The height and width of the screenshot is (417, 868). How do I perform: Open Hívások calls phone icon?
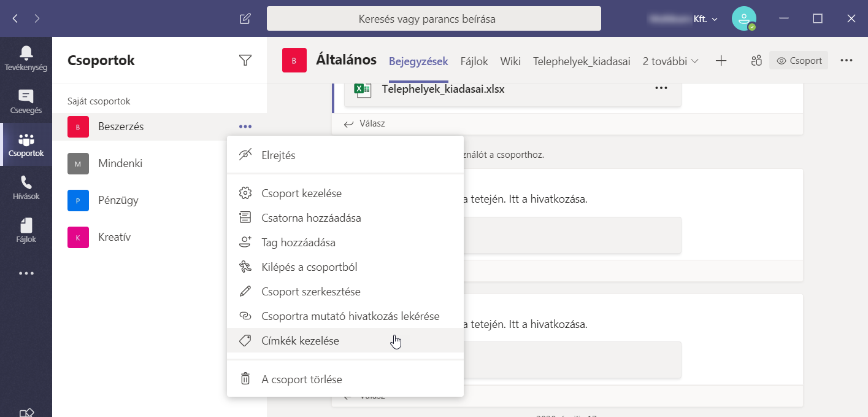26,187
